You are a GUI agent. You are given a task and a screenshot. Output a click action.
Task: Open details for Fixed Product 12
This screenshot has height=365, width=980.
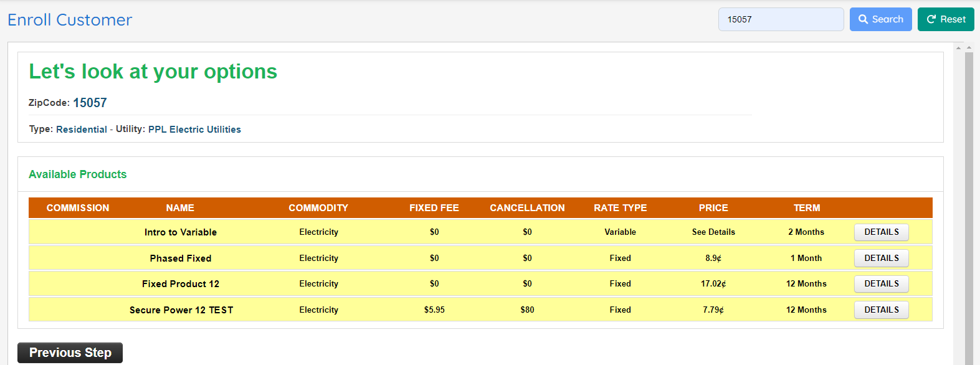click(882, 284)
